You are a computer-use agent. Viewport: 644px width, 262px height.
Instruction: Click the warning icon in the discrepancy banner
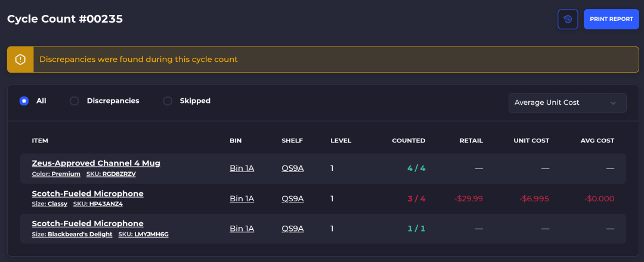20,60
